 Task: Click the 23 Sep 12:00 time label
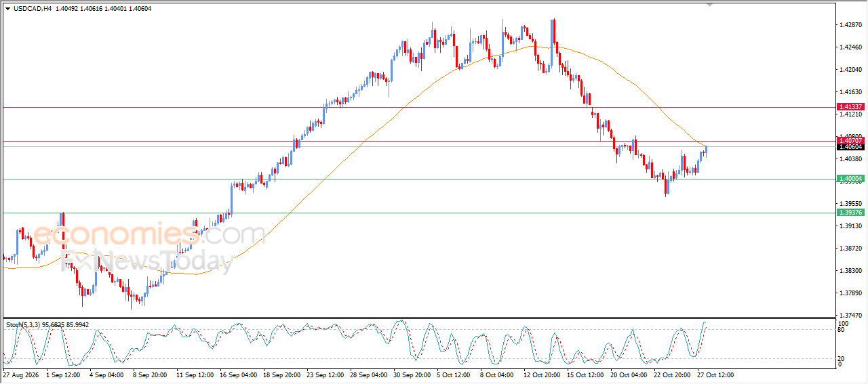tap(325, 375)
